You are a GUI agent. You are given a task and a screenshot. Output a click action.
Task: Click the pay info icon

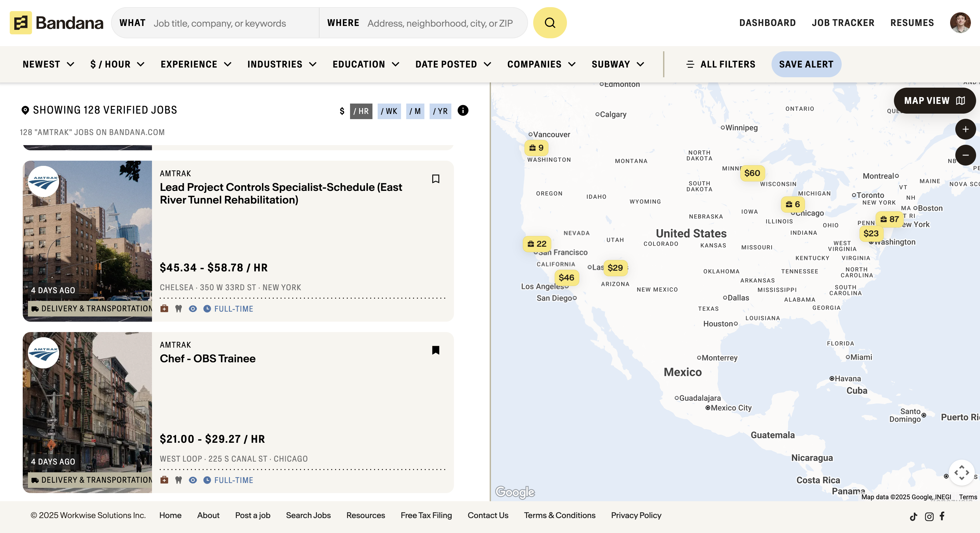(x=463, y=111)
